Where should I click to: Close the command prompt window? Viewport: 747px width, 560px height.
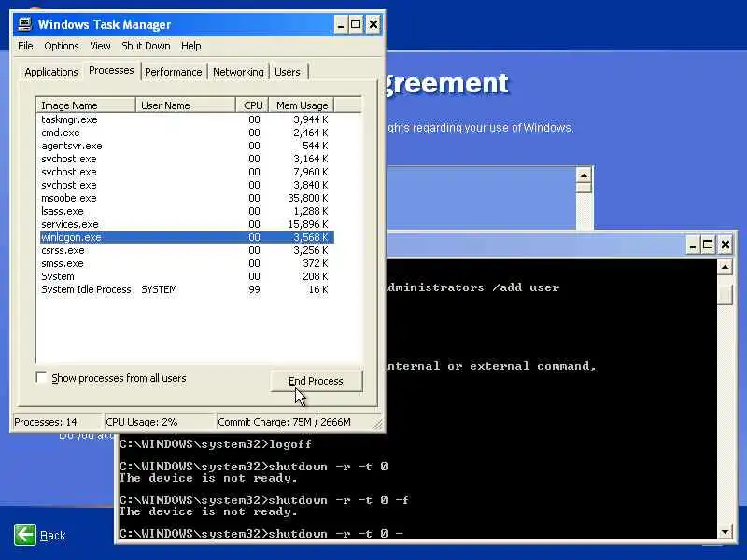coord(726,245)
